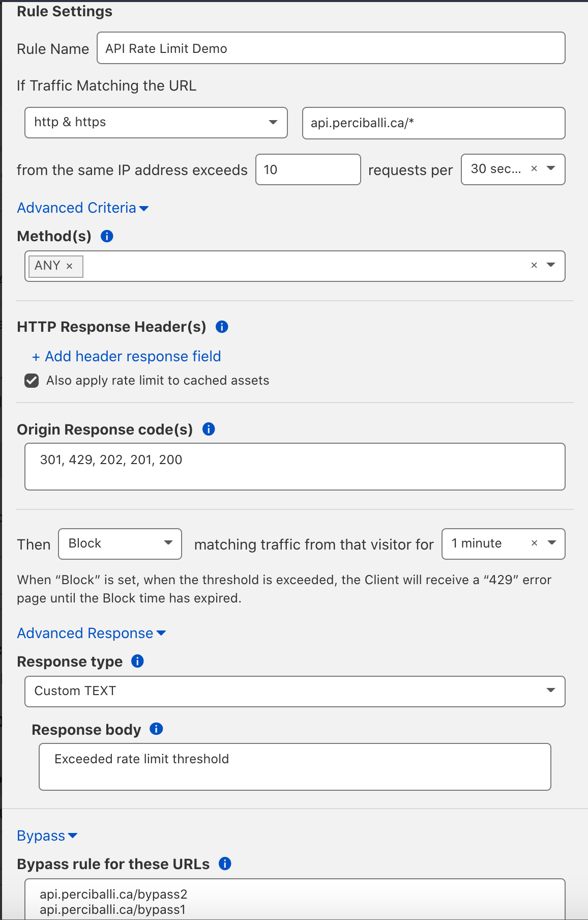Uncheck Also apply rate limit to cached assets
Image resolution: width=588 pixels, height=920 pixels.
[32, 381]
